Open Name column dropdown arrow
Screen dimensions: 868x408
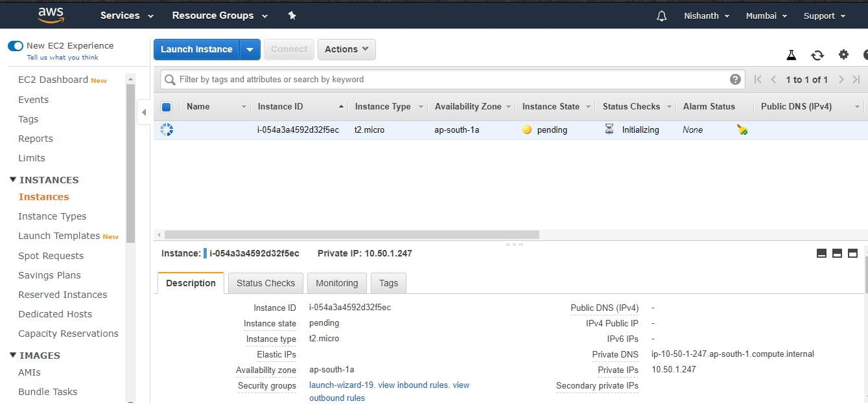click(x=244, y=107)
